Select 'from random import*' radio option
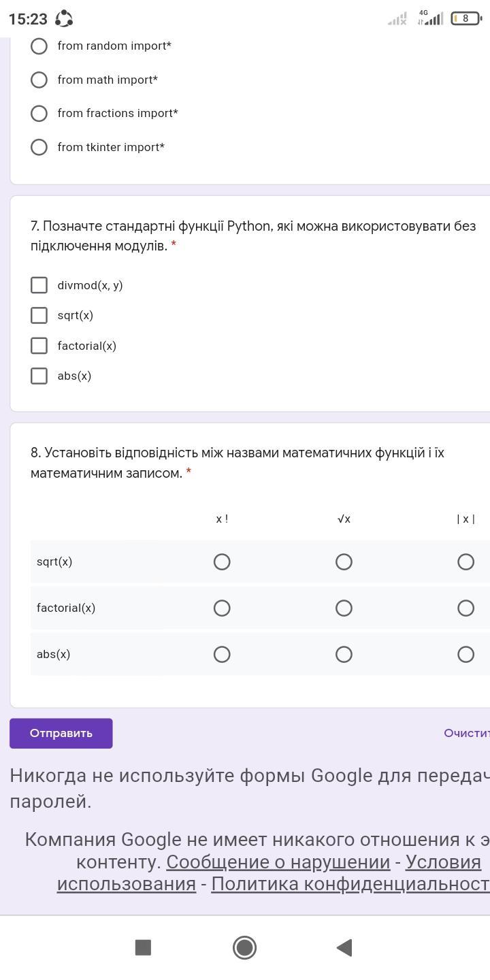 [39, 46]
